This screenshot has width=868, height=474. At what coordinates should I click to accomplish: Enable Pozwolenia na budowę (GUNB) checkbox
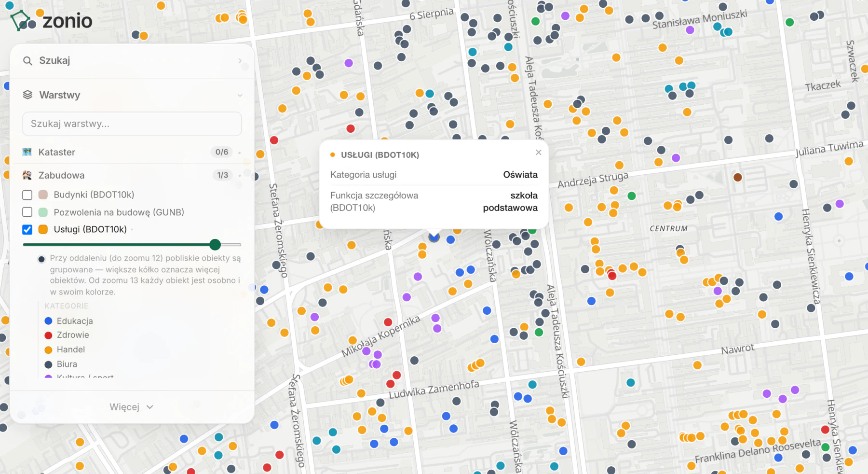tap(27, 212)
